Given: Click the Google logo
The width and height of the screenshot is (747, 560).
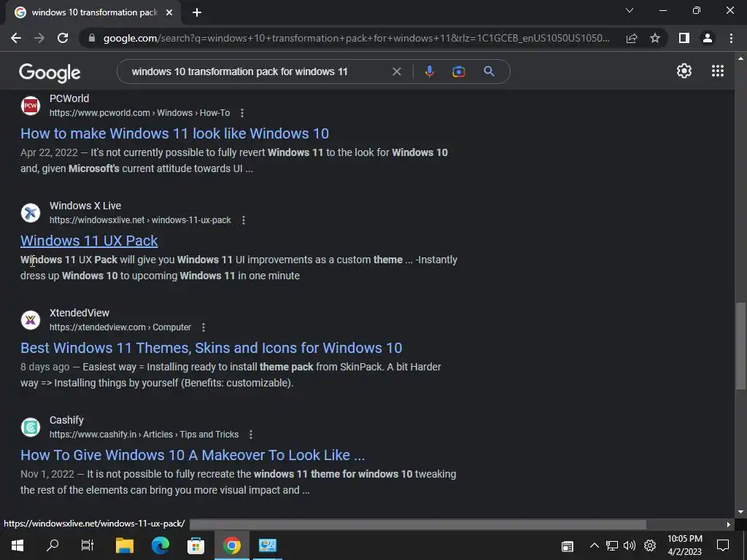Looking at the screenshot, I should pos(50,72).
